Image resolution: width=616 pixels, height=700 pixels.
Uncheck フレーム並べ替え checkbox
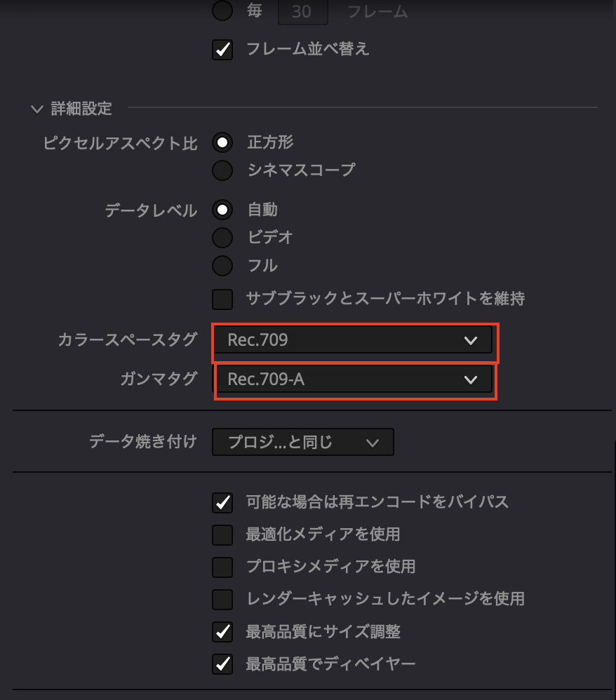pos(222,50)
